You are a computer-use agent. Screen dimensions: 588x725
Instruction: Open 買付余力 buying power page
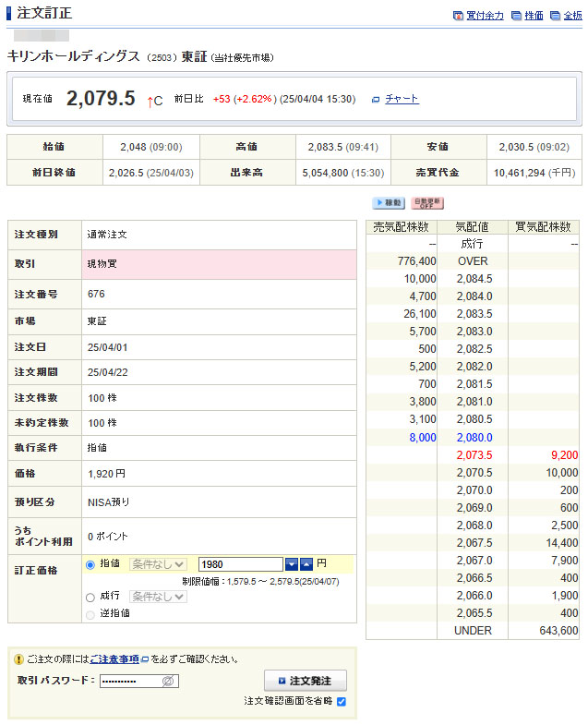click(x=485, y=16)
